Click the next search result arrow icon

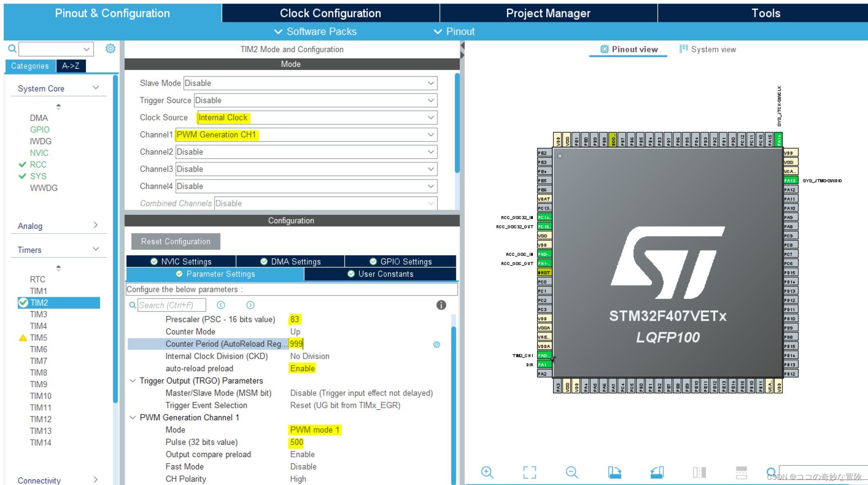250,305
